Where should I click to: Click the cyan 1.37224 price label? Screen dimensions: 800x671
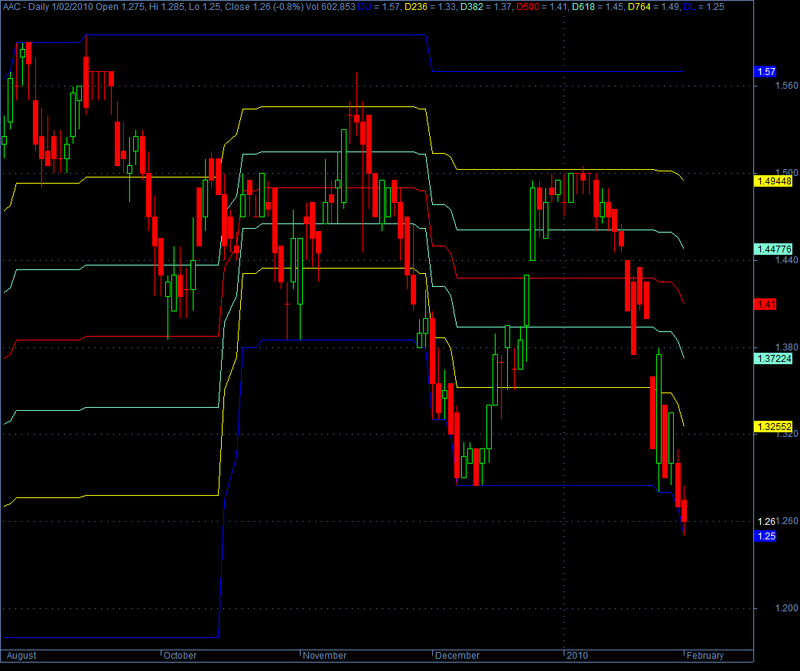(x=773, y=359)
